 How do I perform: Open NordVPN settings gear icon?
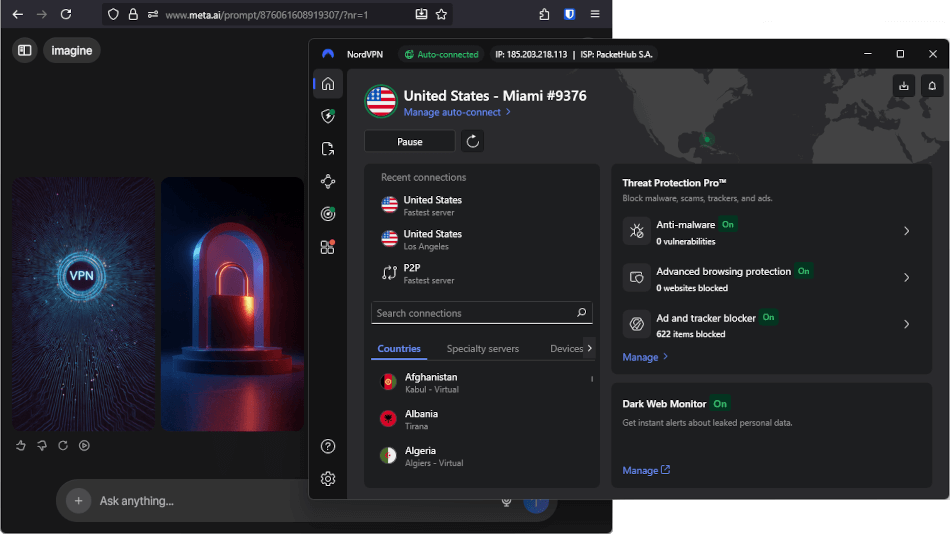pos(328,479)
